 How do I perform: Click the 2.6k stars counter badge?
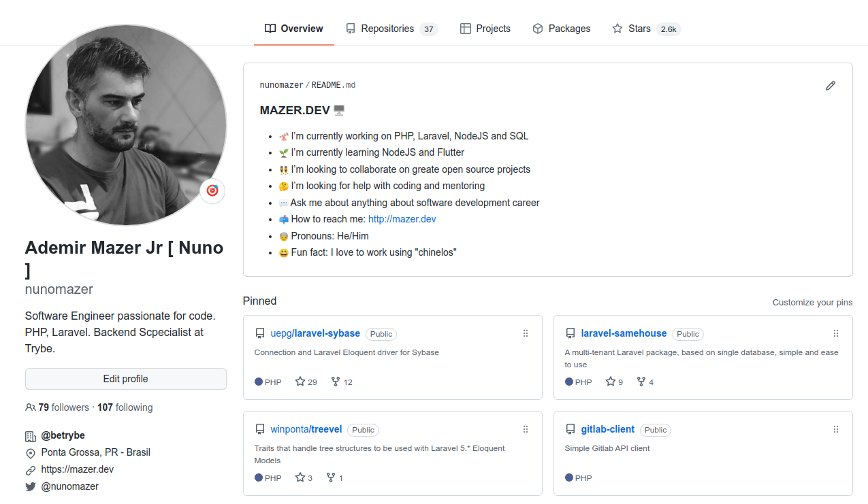click(x=669, y=29)
